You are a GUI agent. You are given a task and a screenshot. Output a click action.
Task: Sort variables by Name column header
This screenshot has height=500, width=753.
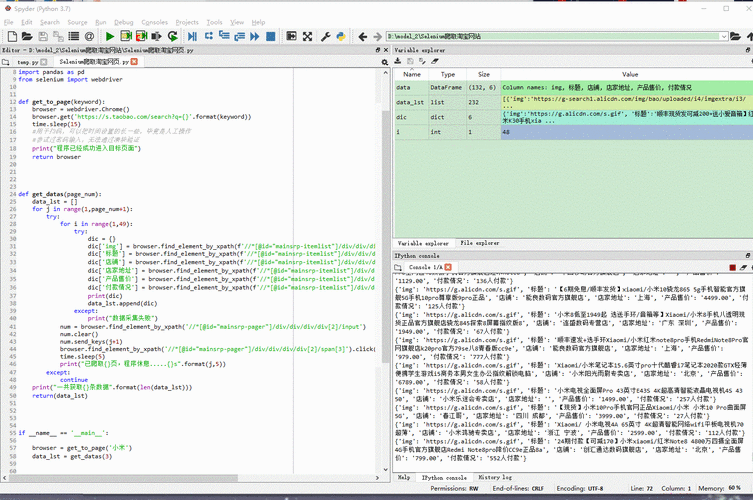point(412,74)
